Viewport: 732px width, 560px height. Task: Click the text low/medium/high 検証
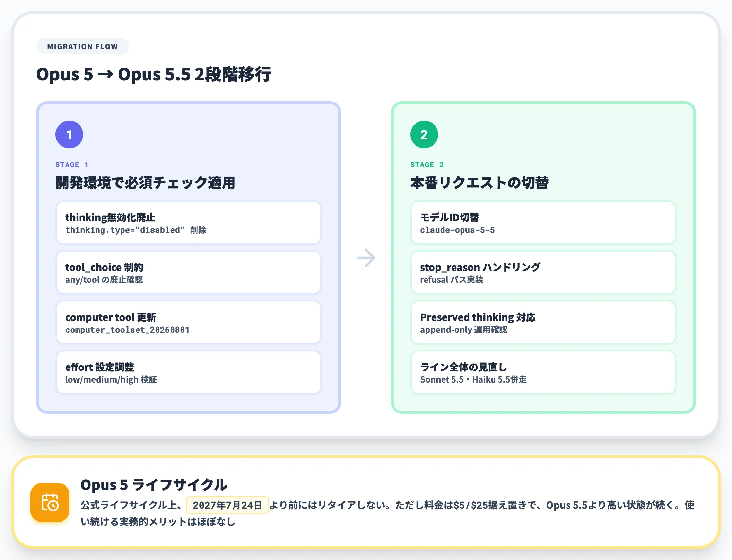tap(111, 379)
